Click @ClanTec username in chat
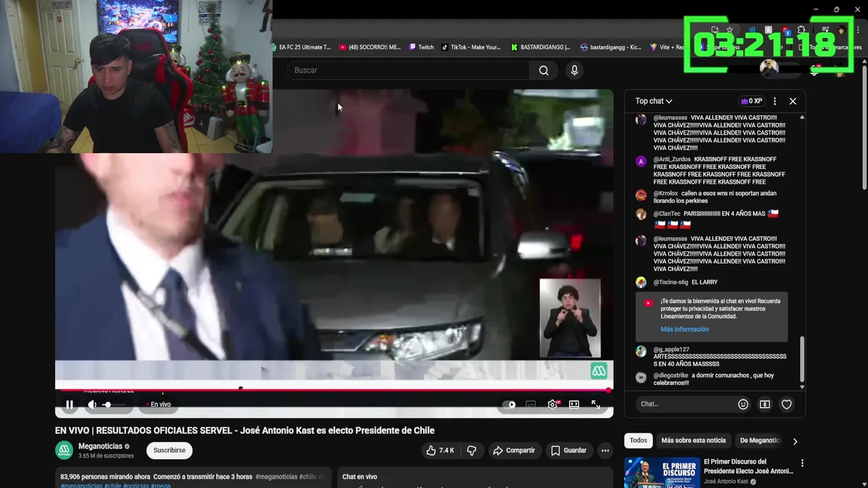This screenshot has height=488, width=868. (x=667, y=213)
